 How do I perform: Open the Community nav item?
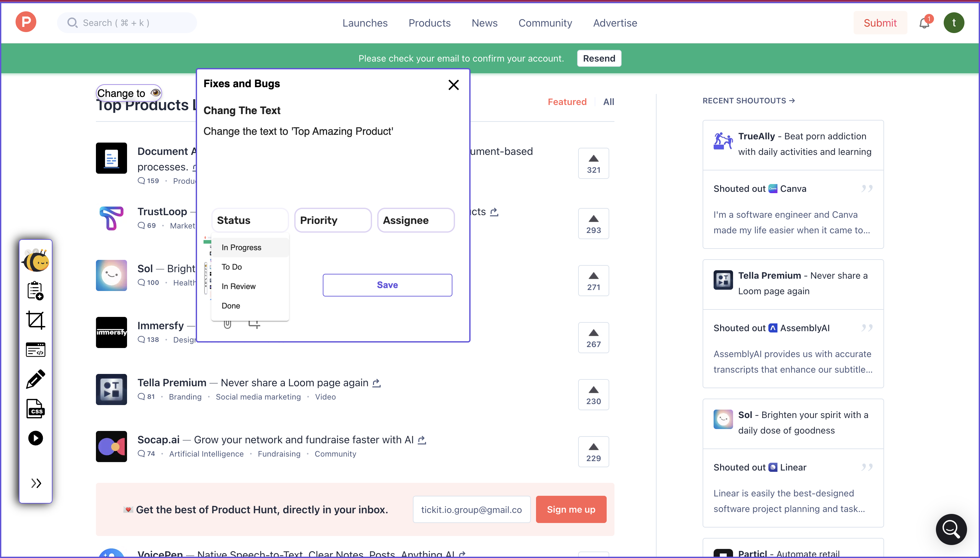(x=545, y=23)
